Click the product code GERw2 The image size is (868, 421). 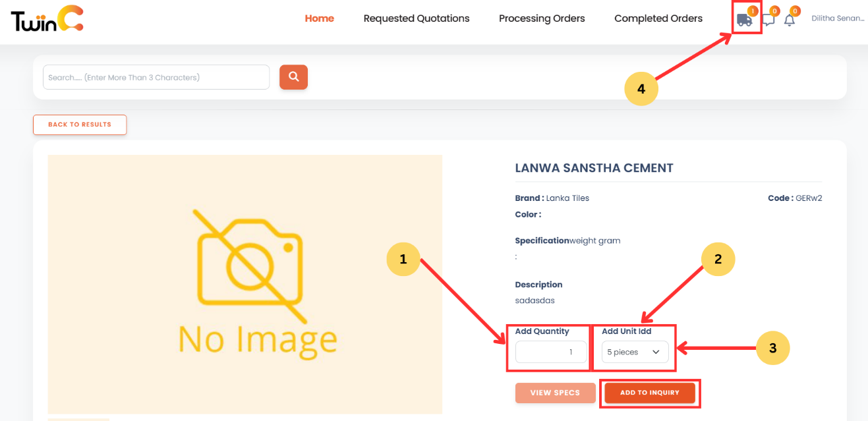(808, 198)
